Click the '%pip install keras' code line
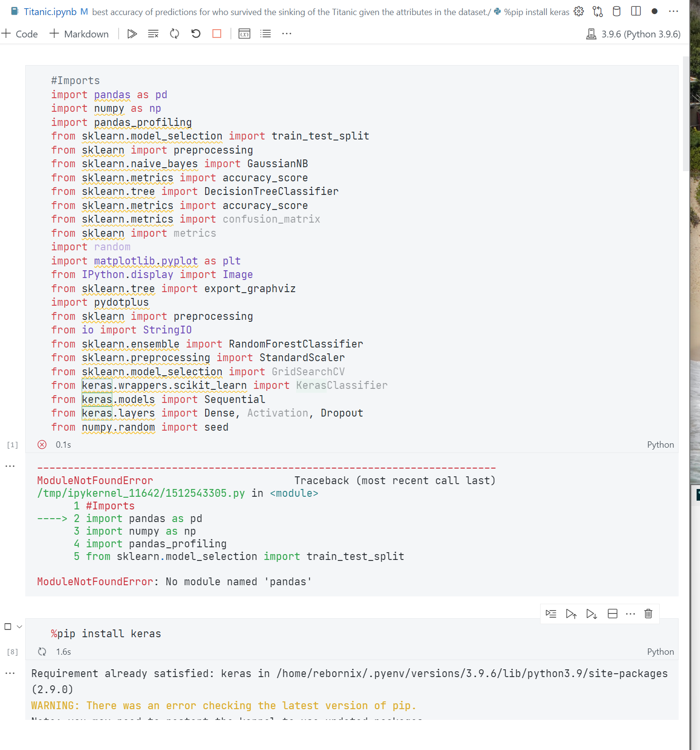Screen dimensions: 700x750 click(x=106, y=633)
